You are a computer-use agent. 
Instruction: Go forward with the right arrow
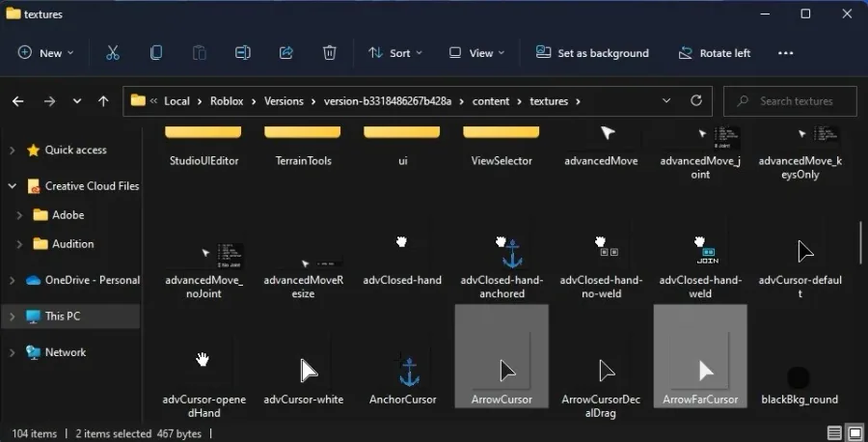49,101
